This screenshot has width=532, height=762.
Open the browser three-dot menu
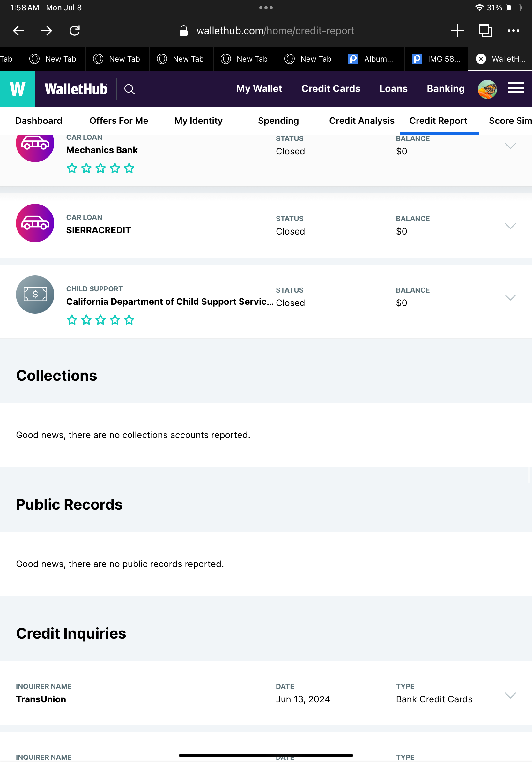click(x=514, y=31)
